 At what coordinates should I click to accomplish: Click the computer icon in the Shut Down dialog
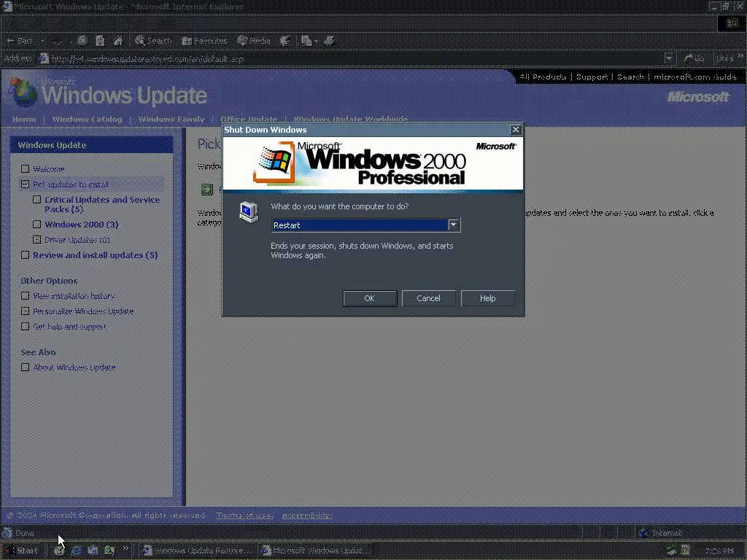[249, 212]
